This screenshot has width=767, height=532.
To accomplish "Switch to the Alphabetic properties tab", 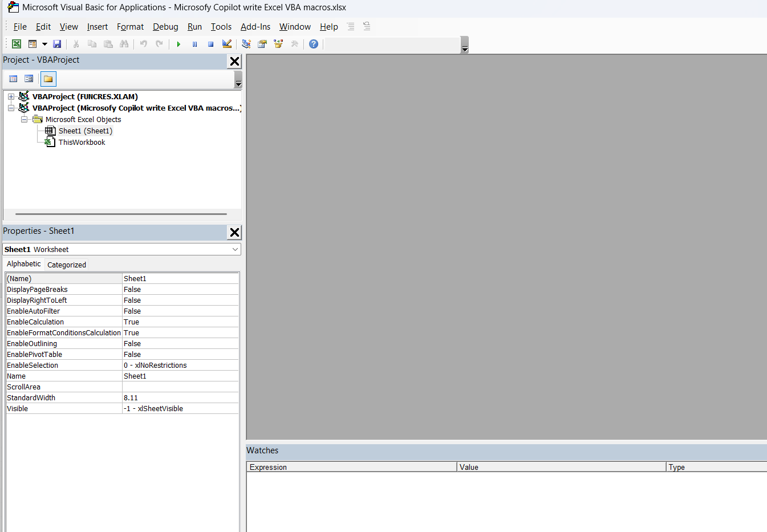I will (x=24, y=264).
